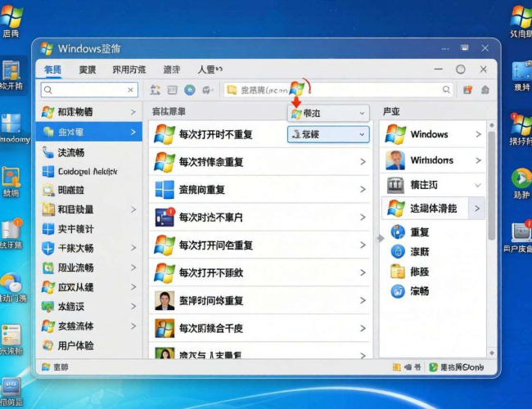This screenshot has width=532, height=409.
Task: Open the desktop Windows icon with red badge
Action: (x=520, y=124)
